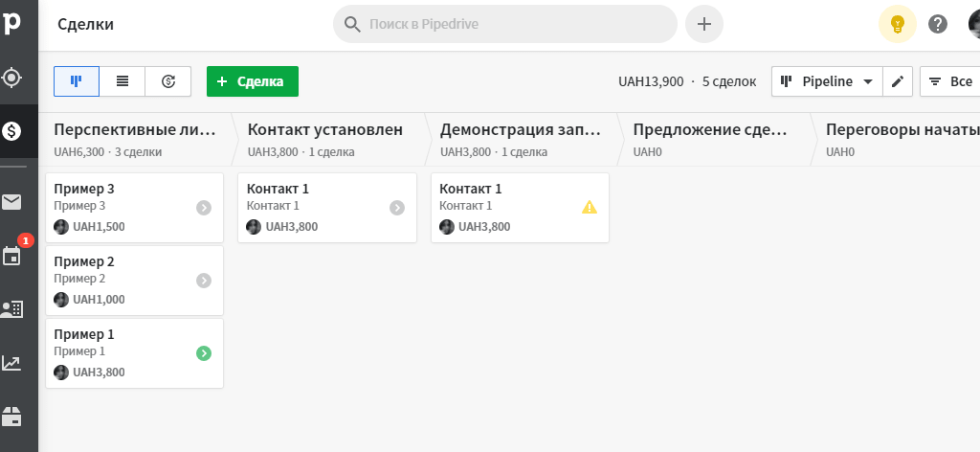The width and height of the screenshot is (980, 452).
Task: Switch to pipeline kanban view
Action: 77,81
